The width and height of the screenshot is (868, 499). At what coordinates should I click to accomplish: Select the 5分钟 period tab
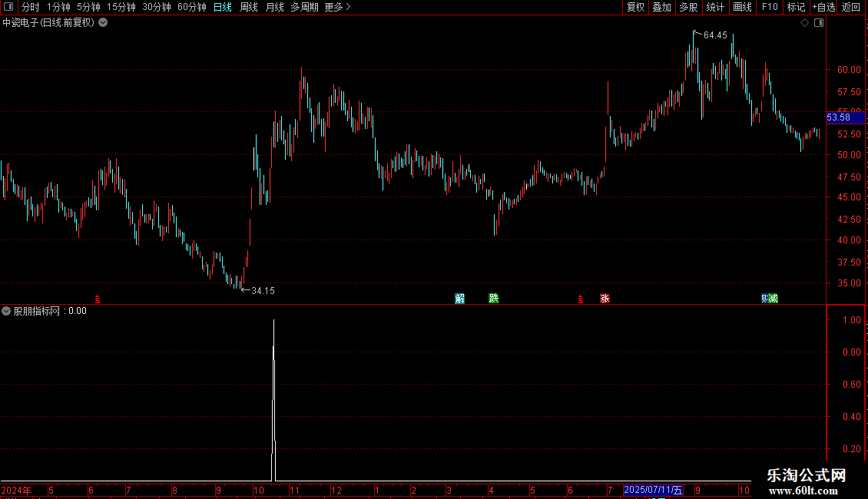[x=88, y=7]
